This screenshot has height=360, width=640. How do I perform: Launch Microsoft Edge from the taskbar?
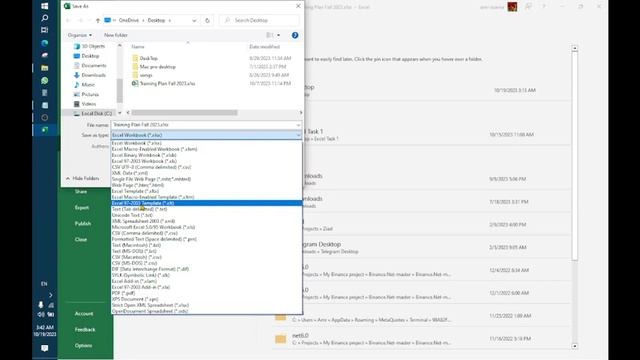coord(44,42)
